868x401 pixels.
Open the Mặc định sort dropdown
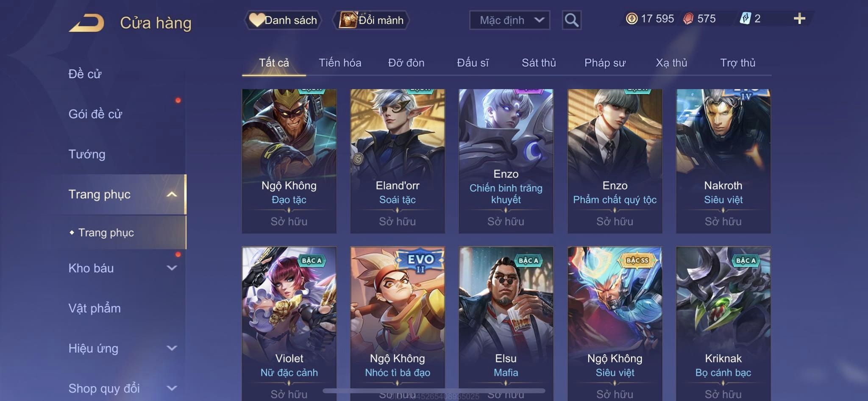coord(509,20)
